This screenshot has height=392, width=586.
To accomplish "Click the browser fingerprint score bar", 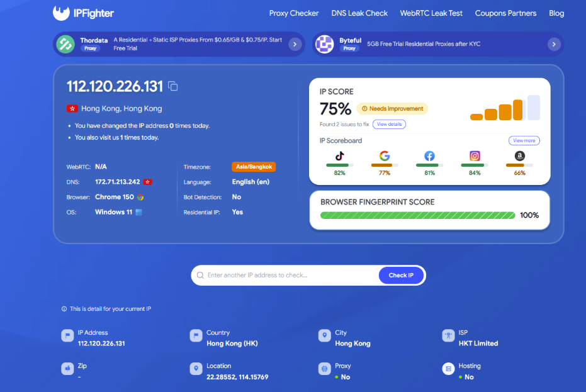I will coord(417,215).
